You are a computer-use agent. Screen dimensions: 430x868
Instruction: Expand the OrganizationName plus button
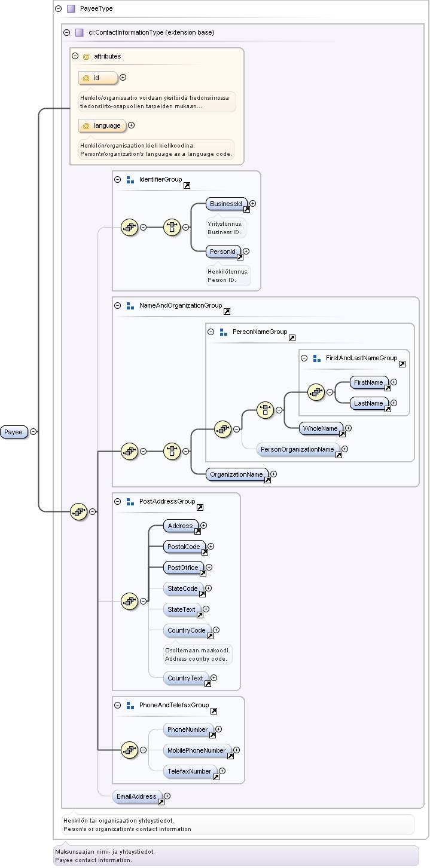274,474
